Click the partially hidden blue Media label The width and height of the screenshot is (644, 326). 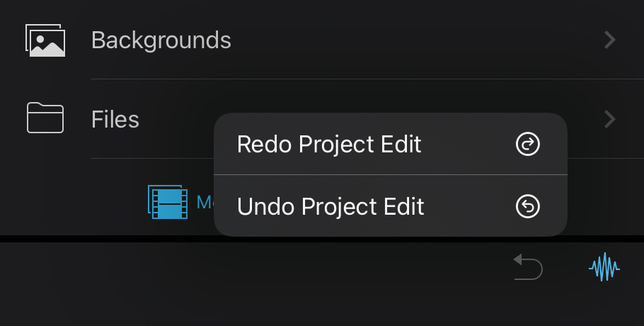point(205,202)
